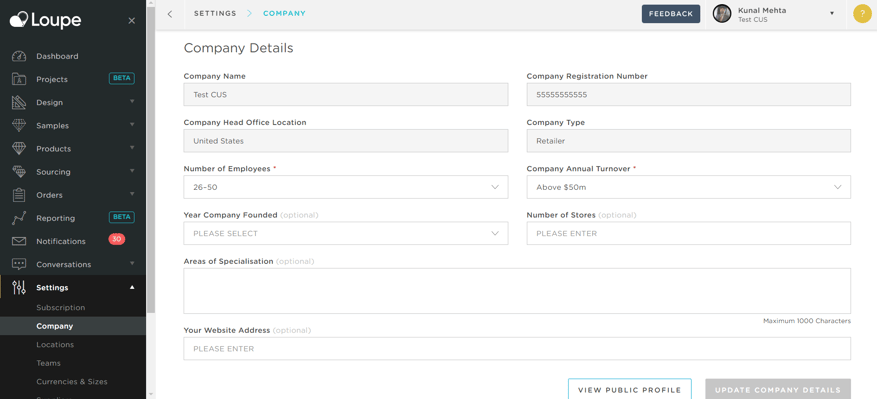Image resolution: width=877 pixels, height=399 pixels.
Task: Click the Company Type field
Action: tap(689, 141)
